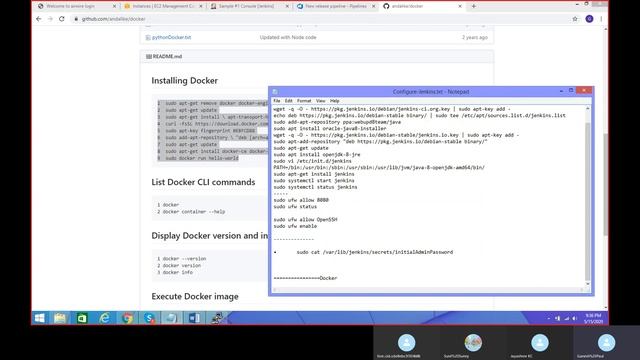Image resolution: width=640 pixels, height=360 pixels.
Task: Open the Chrome profile avatar
Action: tap(589, 19)
